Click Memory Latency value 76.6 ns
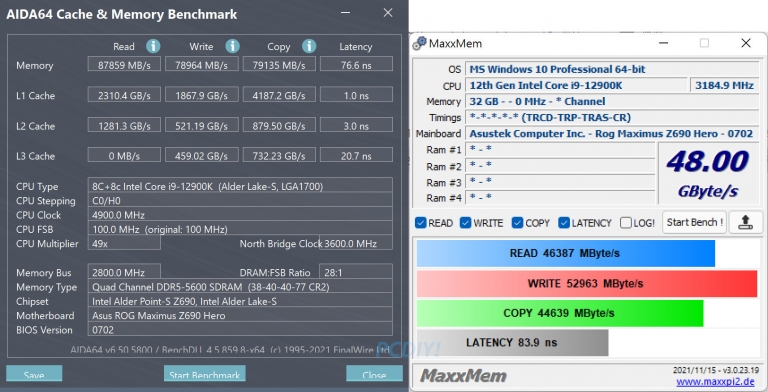Screen dimensions: 768x392 tap(356, 65)
